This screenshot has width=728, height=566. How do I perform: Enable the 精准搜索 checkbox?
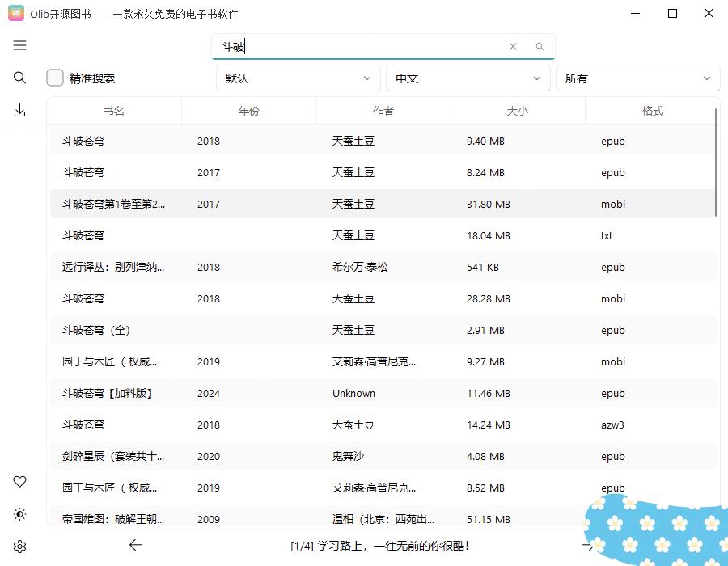[x=55, y=78]
